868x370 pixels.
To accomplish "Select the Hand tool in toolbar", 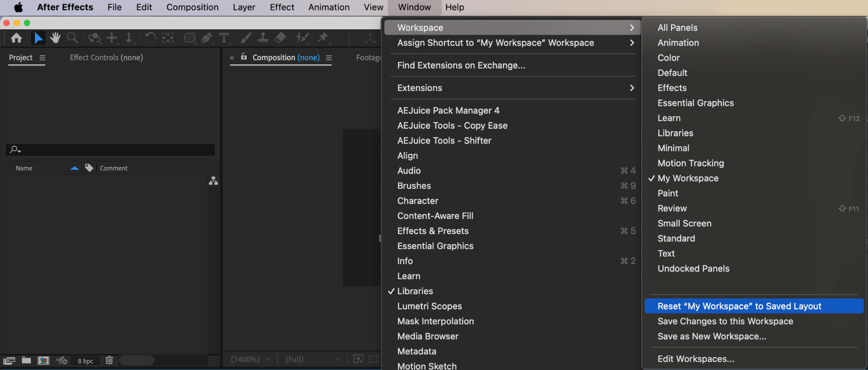I will click(x=55, y=38).
